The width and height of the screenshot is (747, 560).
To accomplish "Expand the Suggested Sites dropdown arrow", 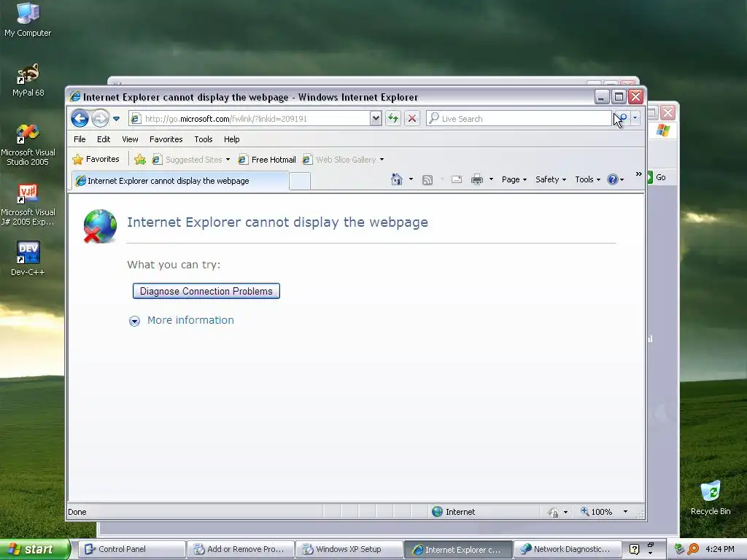I will pos(228,160).
